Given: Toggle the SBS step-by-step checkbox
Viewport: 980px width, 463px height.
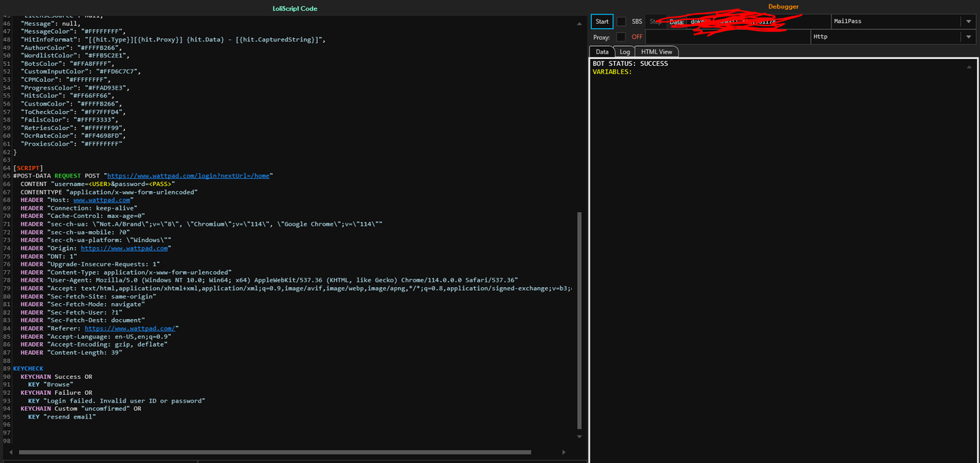Looking at the screenshot, I should (x=622, y=21).
